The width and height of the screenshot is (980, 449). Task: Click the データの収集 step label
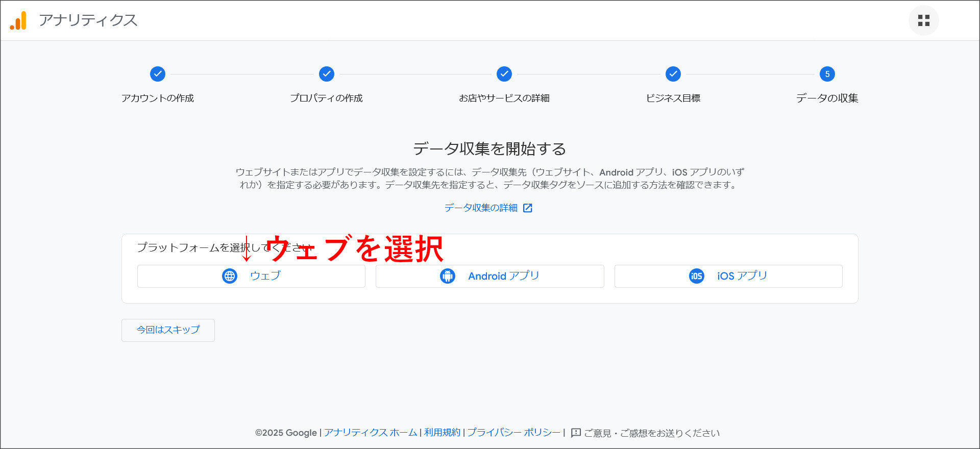827,98
